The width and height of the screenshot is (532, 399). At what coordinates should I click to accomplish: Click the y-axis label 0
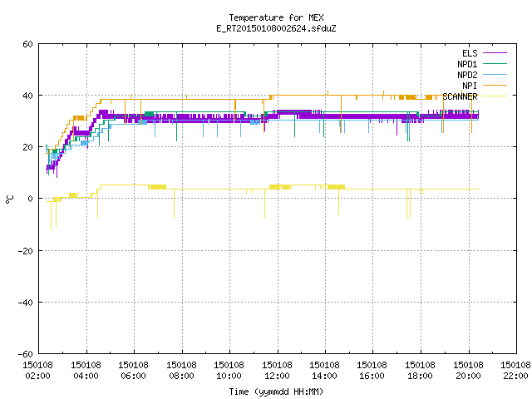tap(30, 199)
